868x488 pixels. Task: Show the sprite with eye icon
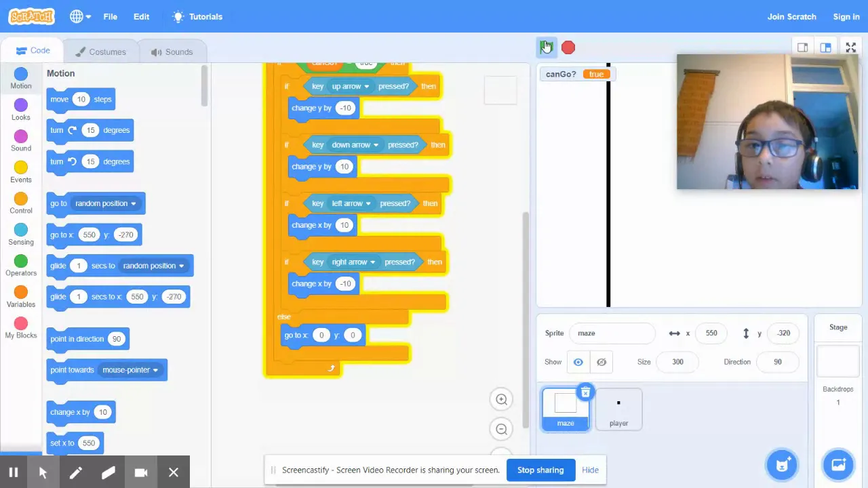click(578, 362)
